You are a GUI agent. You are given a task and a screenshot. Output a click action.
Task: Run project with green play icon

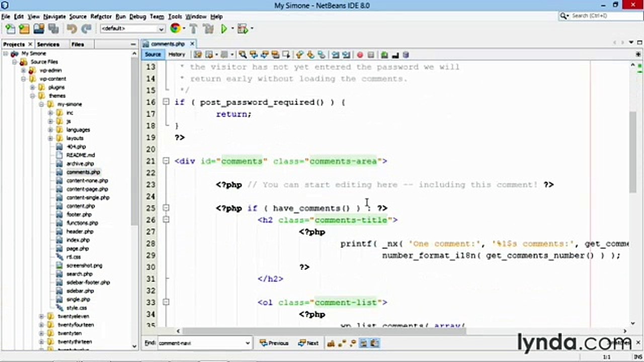(x=224, y=29)
